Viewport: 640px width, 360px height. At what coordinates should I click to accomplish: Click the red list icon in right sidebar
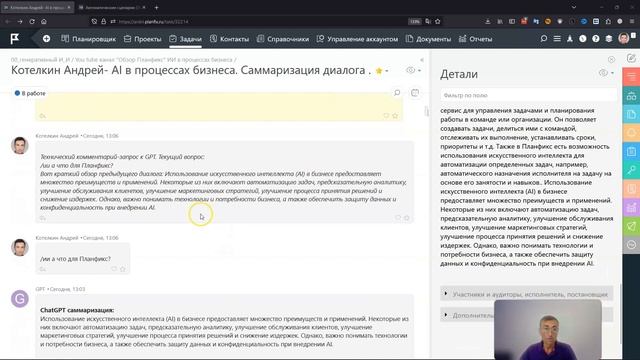[x=631, y=77]
